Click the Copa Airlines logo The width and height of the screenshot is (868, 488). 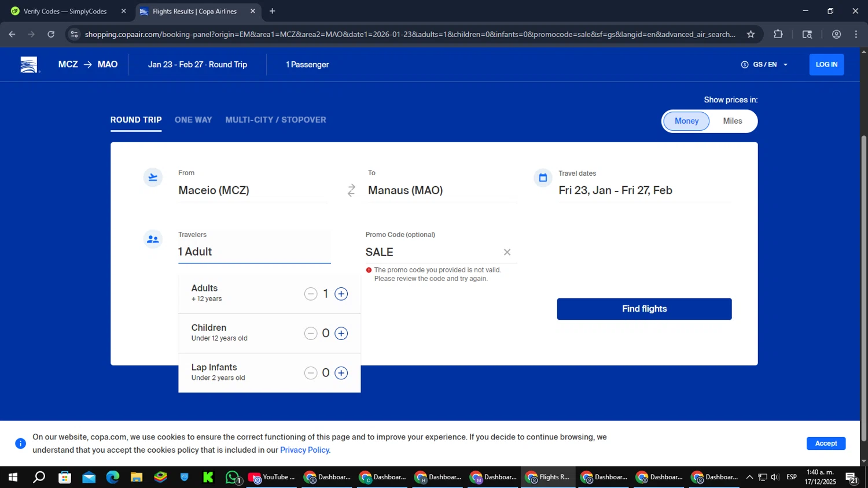pos(29,65)
